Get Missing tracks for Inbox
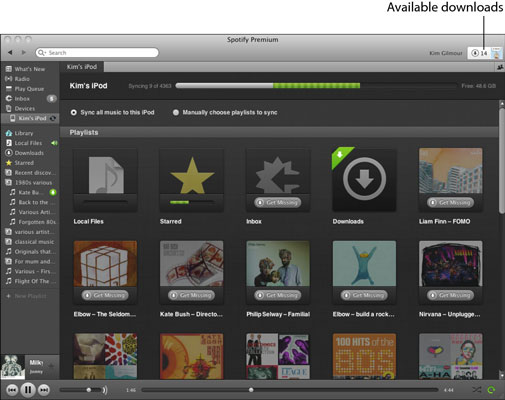 [x=278, y=202]
